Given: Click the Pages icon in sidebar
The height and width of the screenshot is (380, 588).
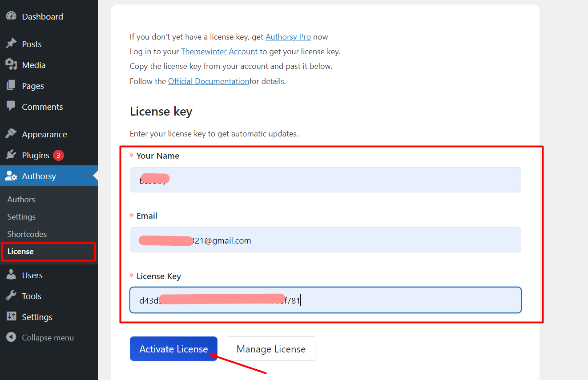Looking at the screenshot, I should (x=11, y=86).
